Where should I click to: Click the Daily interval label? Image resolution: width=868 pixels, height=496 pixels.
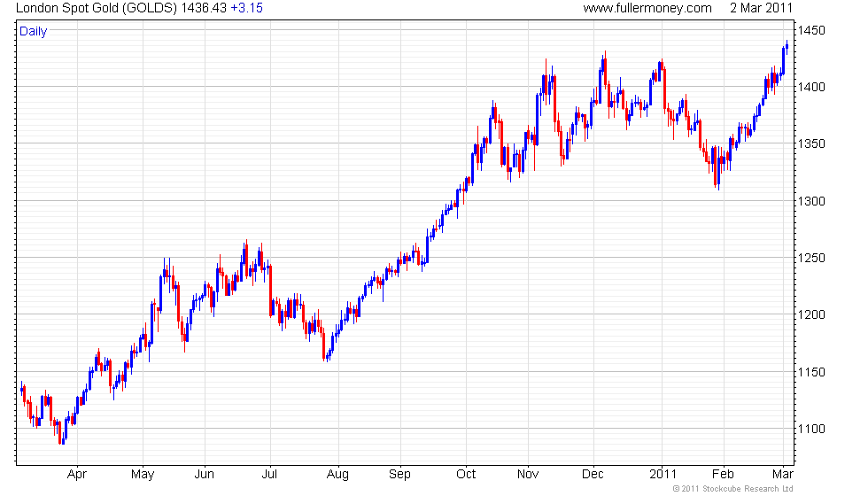click(x=34, y=32)
